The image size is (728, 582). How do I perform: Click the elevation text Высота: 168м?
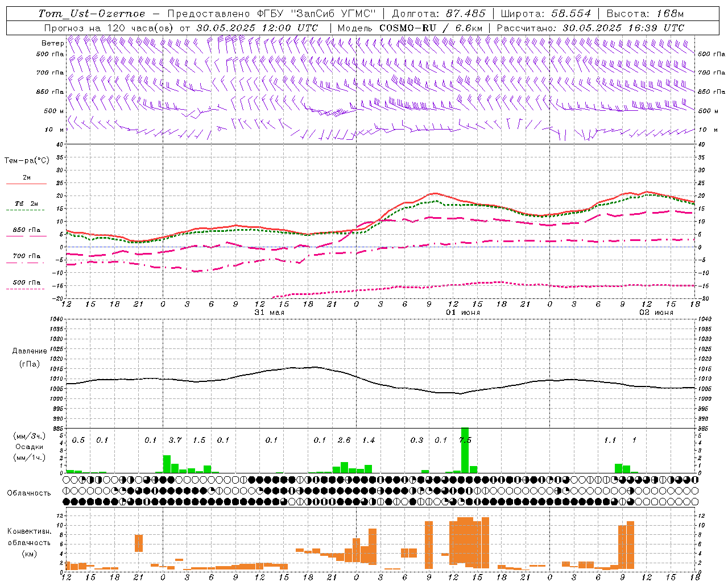click(x=645, y=14)
